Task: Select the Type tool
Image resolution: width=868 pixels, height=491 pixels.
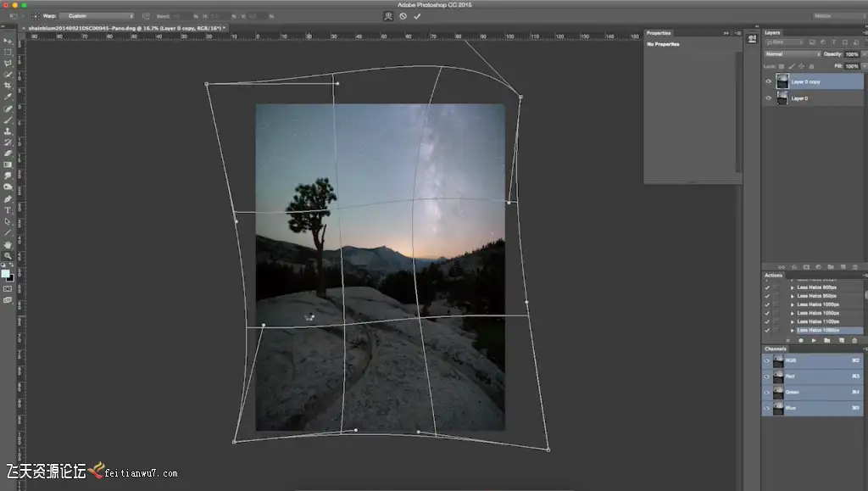Action: click(x=8, y=210)
